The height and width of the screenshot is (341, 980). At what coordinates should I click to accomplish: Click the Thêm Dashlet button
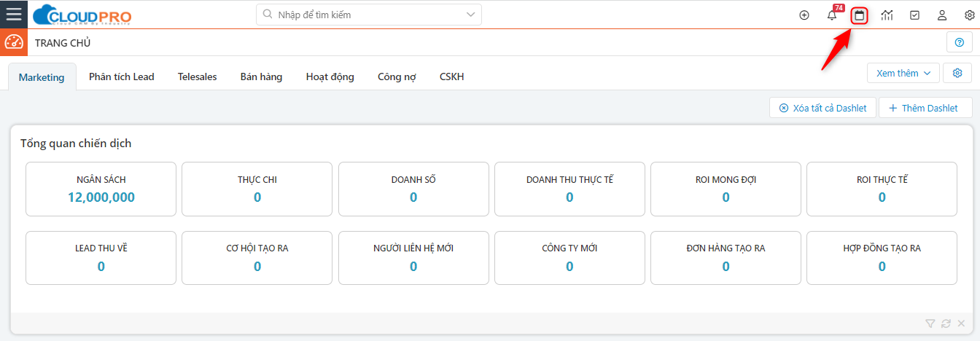click(x=925, y=108)
